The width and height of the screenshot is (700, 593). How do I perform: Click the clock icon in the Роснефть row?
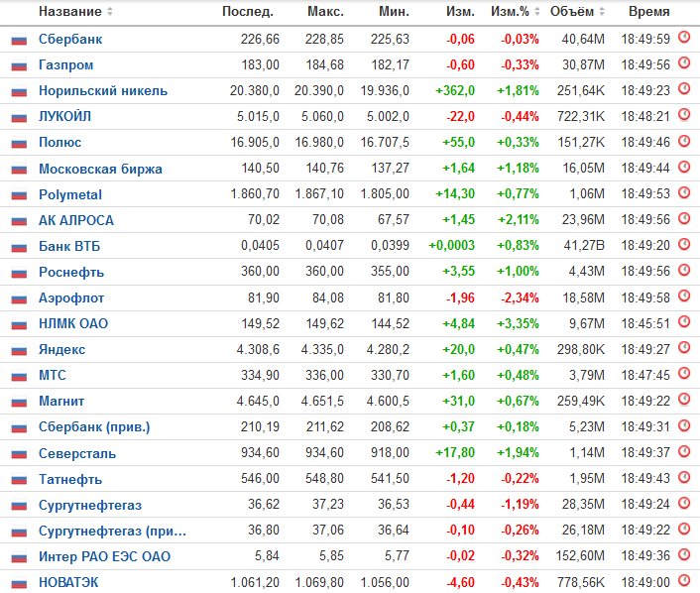tap(684, 270)
